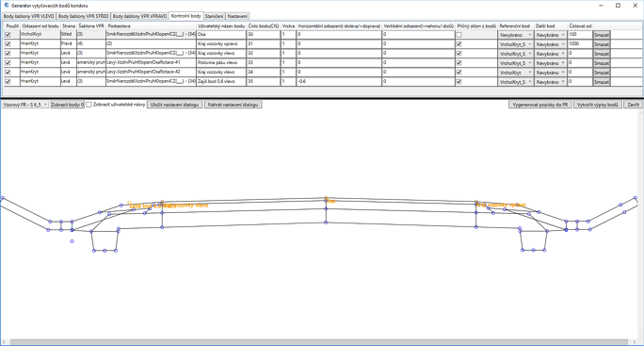Open the Staničení tab
The image size is (644, 346).
pyautogui.click(x=214, y=16)
